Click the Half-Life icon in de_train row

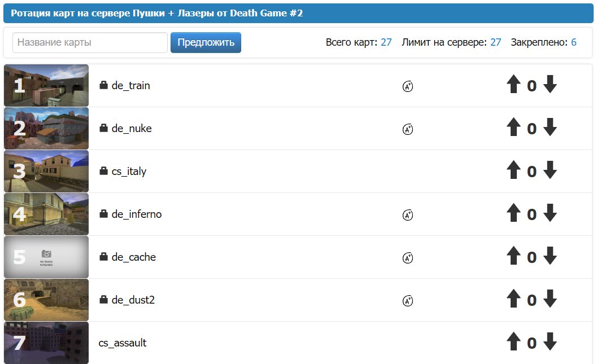pos(408,86)
